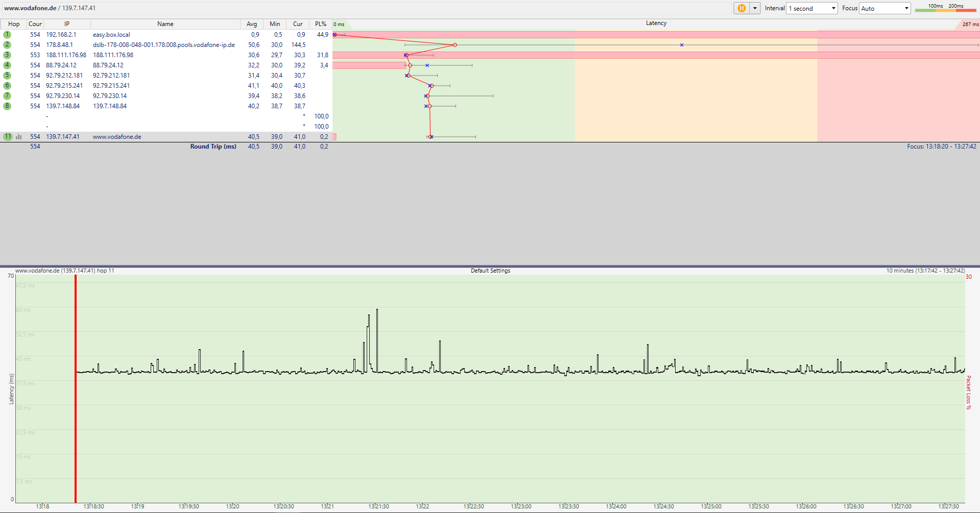The height and width of the screenshot is (513, 980).
Task: Click the 144,5 current latency value for hop 2
Action: tap(298, 45)
